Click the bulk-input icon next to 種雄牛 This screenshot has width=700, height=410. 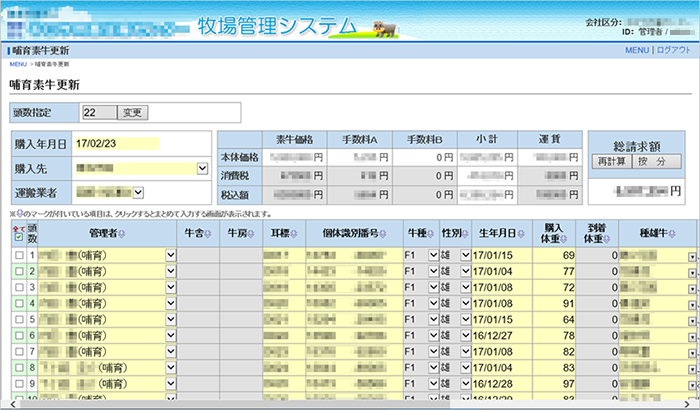[x=667, y=233]
